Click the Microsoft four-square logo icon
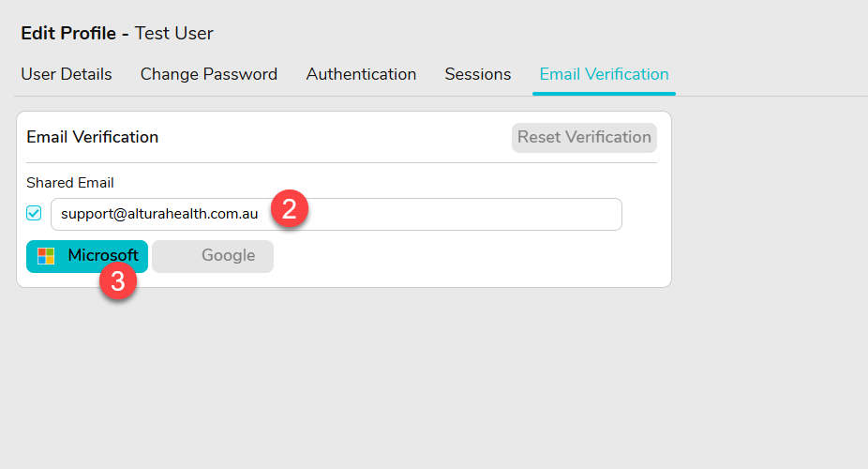 46,256
